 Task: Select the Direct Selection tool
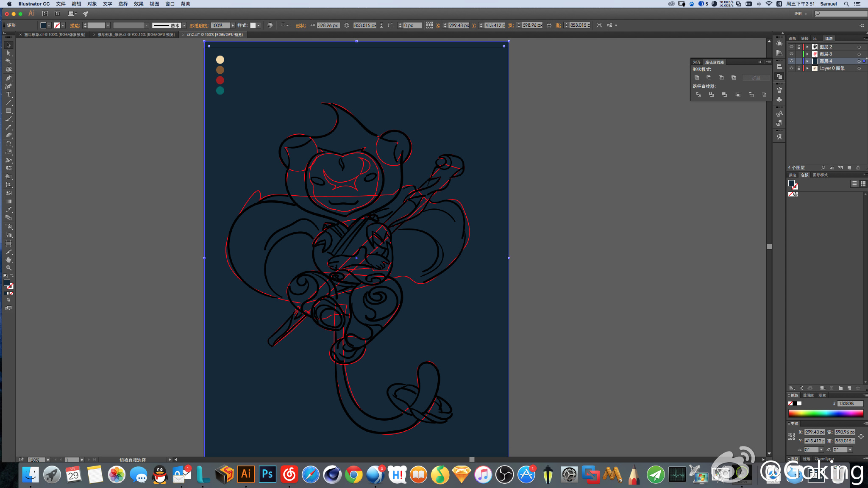(8, 53)
